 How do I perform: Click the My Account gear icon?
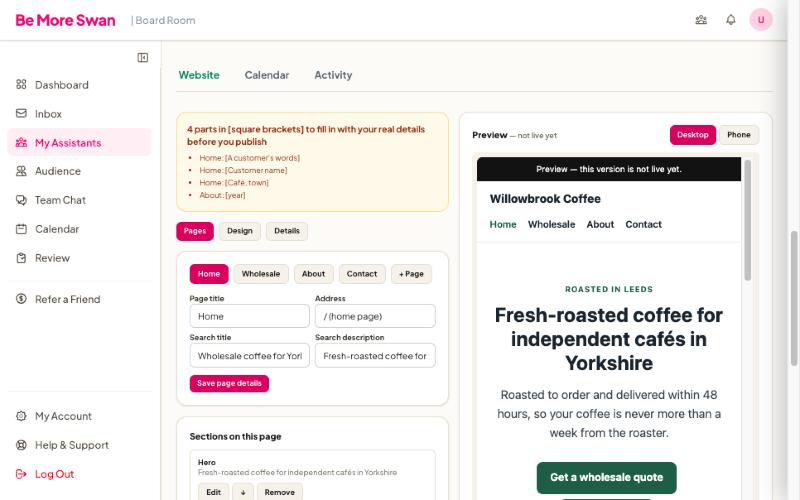[21, 416]
